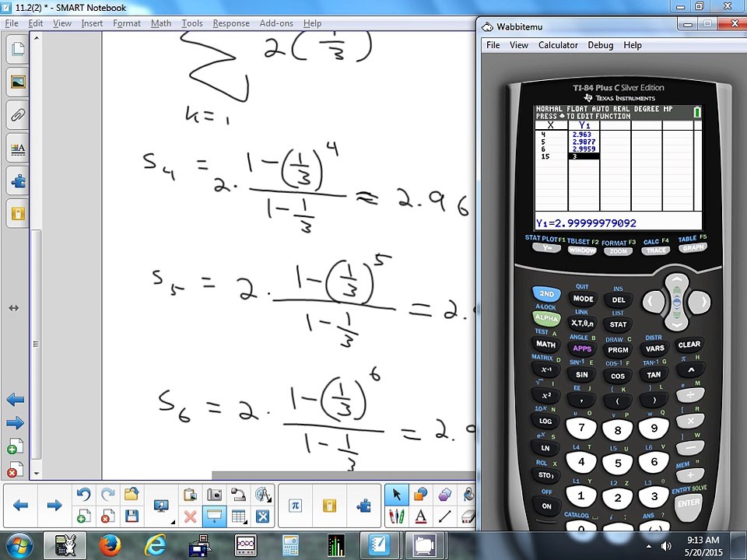Click the Document Camera icon

point(238,495)
